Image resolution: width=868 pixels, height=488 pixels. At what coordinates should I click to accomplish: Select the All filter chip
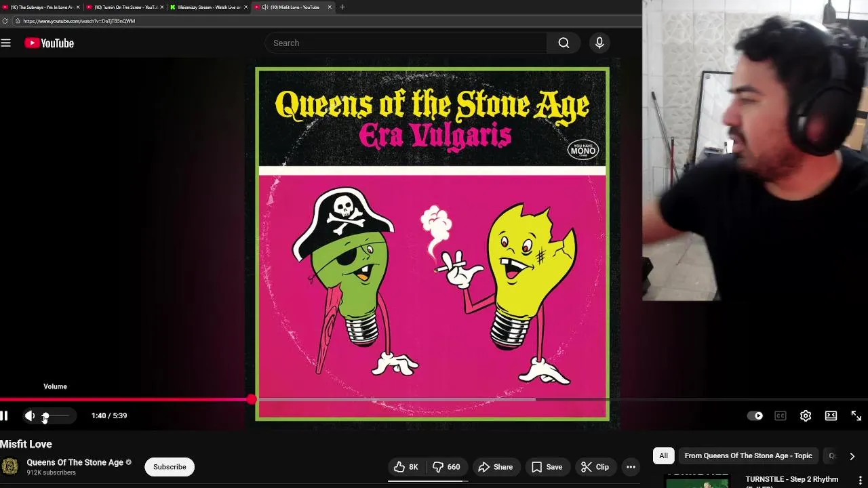click(x=663, y=456)
